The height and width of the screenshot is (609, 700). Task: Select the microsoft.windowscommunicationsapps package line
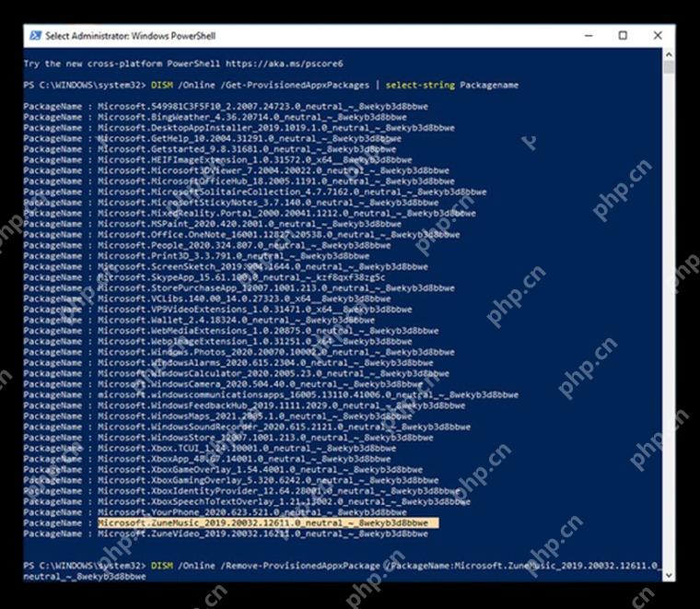tap(271, 394)
